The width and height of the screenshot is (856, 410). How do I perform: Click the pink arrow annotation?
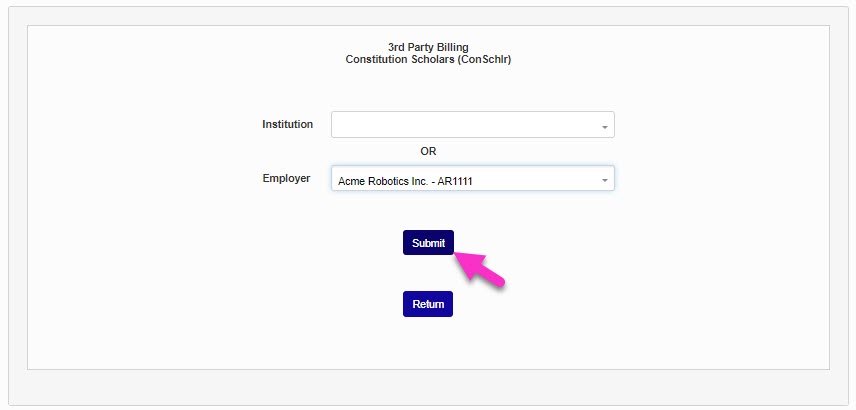tap(481, 270)
